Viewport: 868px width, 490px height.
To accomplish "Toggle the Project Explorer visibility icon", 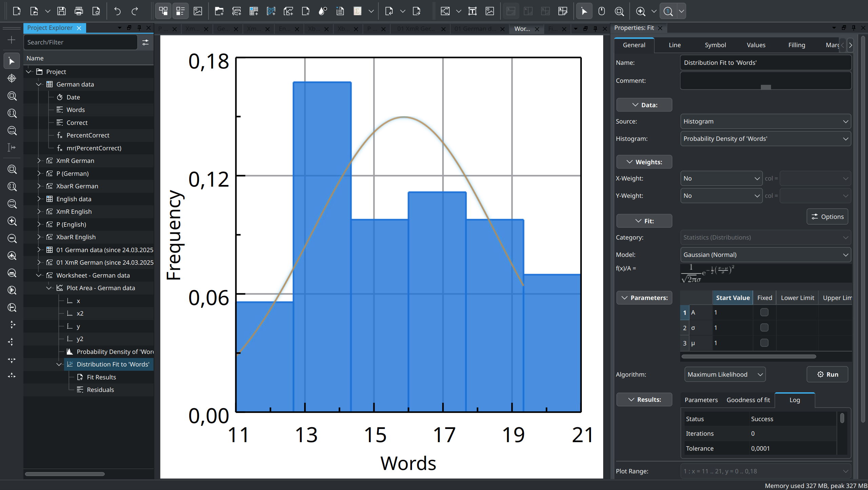I will (x=163, y=11).
